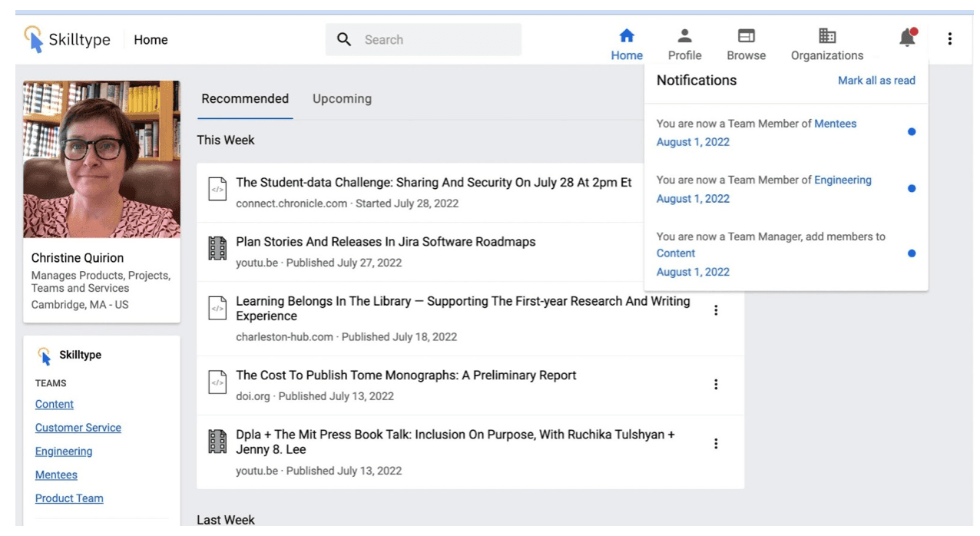980x536 pixels.
Task: Click video icon beside Plan Stories in Jira
Action: [217, 248]
